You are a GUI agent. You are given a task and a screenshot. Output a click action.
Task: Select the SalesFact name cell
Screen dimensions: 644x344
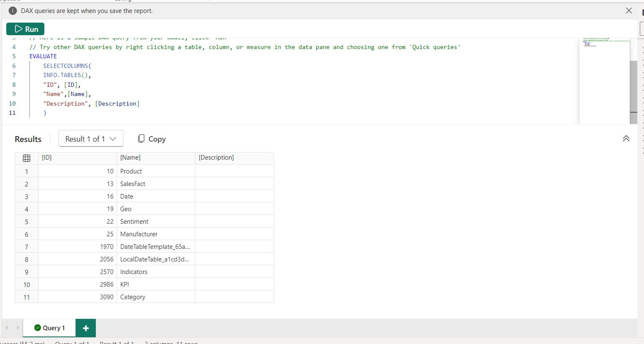(156, 184)
